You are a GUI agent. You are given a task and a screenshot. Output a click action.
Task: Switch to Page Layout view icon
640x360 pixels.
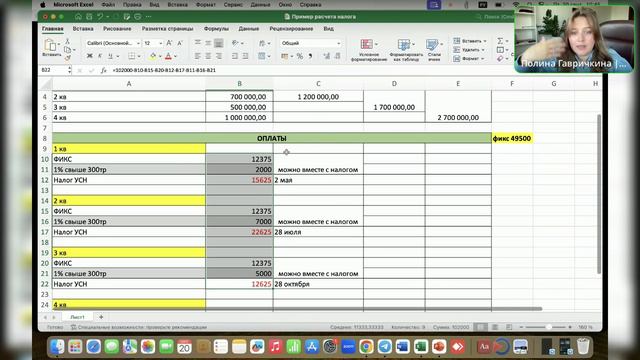coord(495,327)
